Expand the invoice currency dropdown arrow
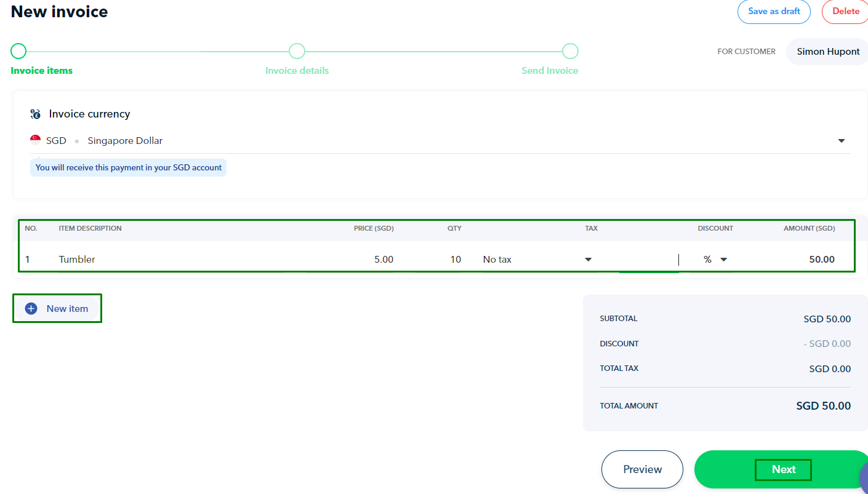The height and width of the screenshot is (494, 868). pos(841,141)
